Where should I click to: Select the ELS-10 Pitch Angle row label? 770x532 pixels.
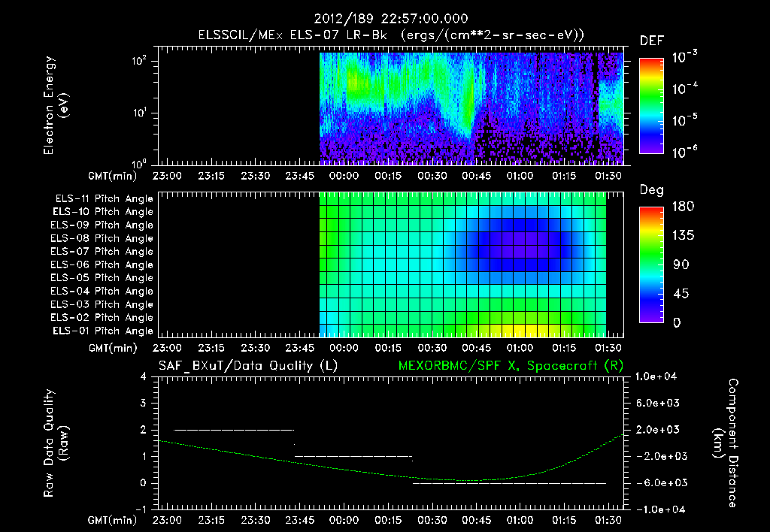[103, 212]
